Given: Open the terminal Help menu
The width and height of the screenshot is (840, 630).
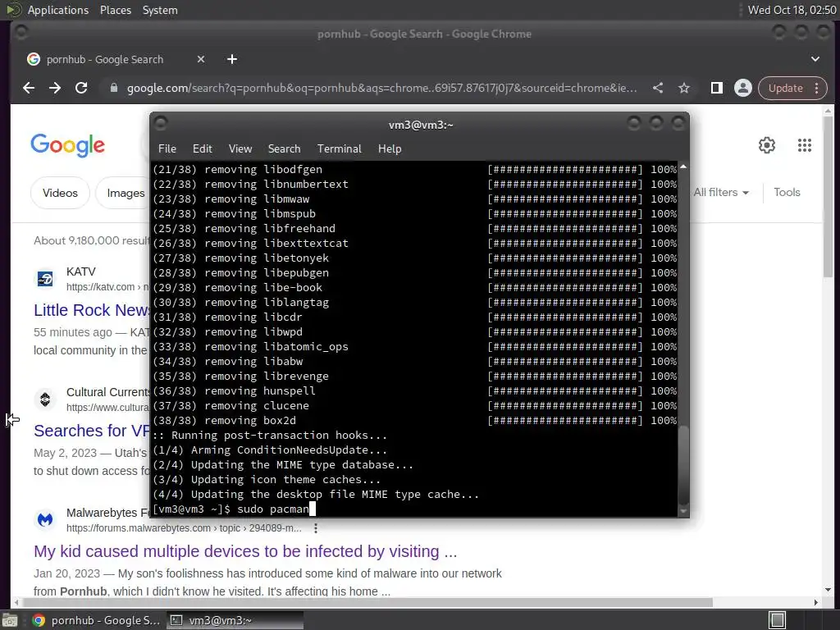Looking at the screenshot, I should tap(390, 149).
